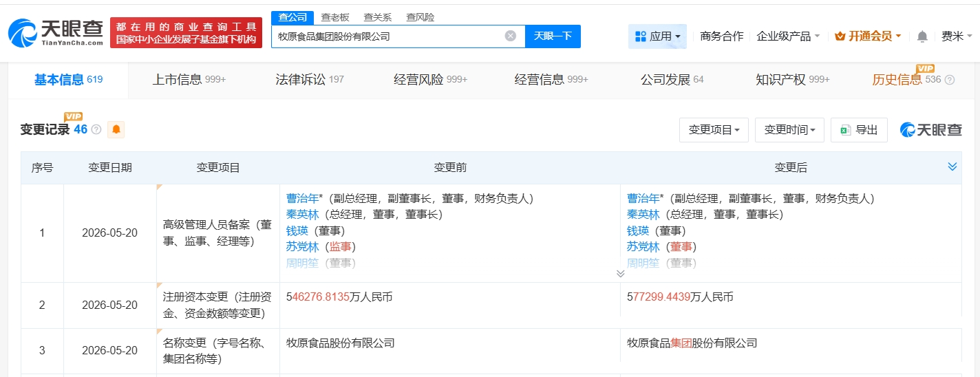Select the 546276.8135万人民币 value
The height and width of the screenshot is (377, 980).
coord(339,297)
